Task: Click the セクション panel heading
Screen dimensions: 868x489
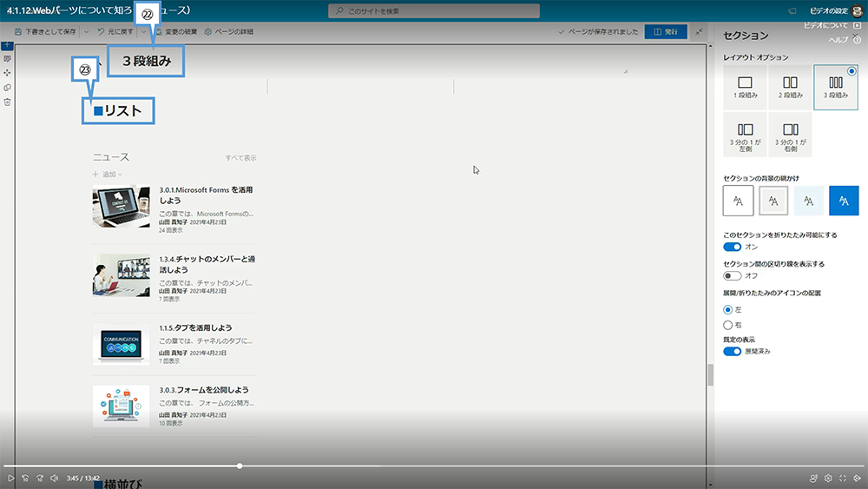Action: (746, 36)
